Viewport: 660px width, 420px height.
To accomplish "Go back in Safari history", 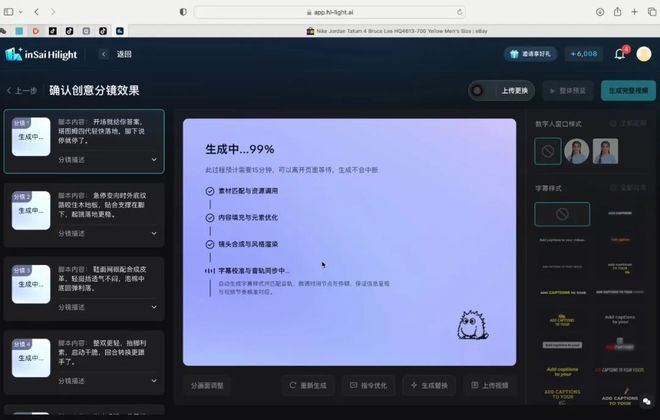I will [x=37, y=12].
